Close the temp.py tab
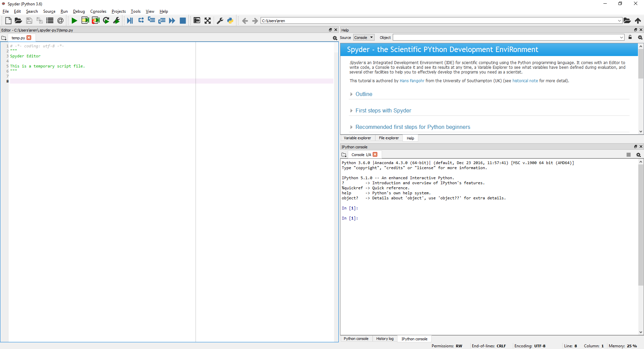 coord(29,38)
